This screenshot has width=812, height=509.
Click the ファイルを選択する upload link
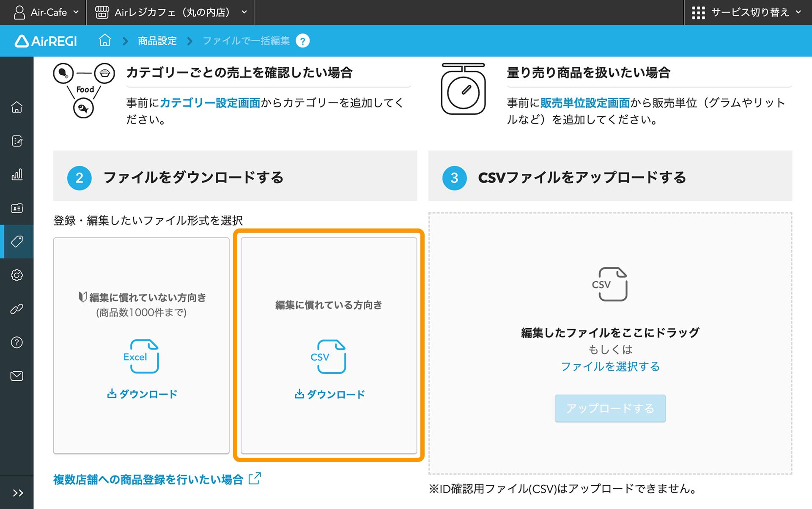click(610, 366)
